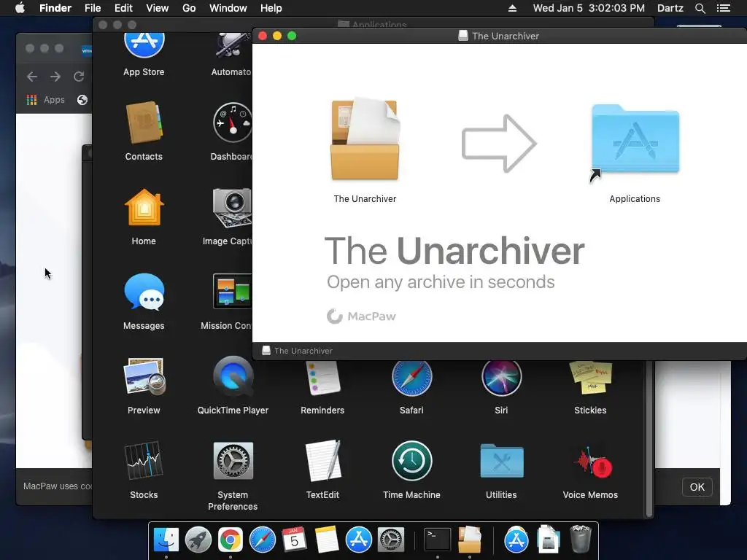Open Apps bookmark in browser window

(46, 99)
